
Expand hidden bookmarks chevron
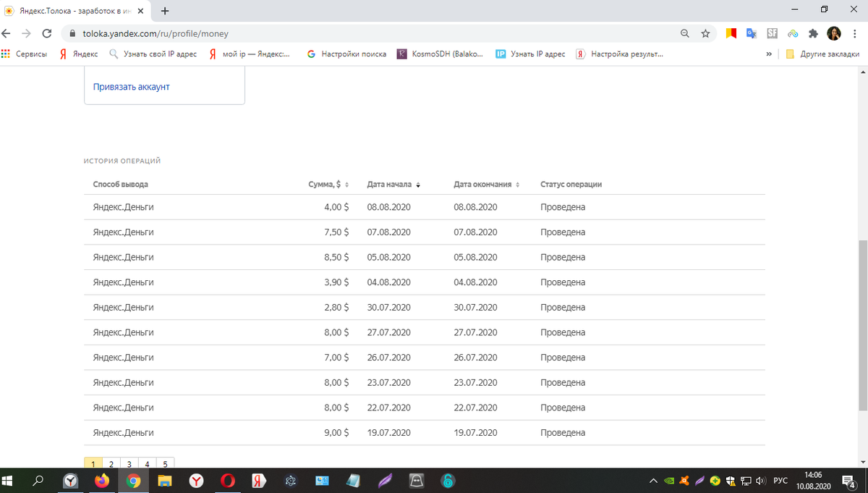(x=769, y=54)
